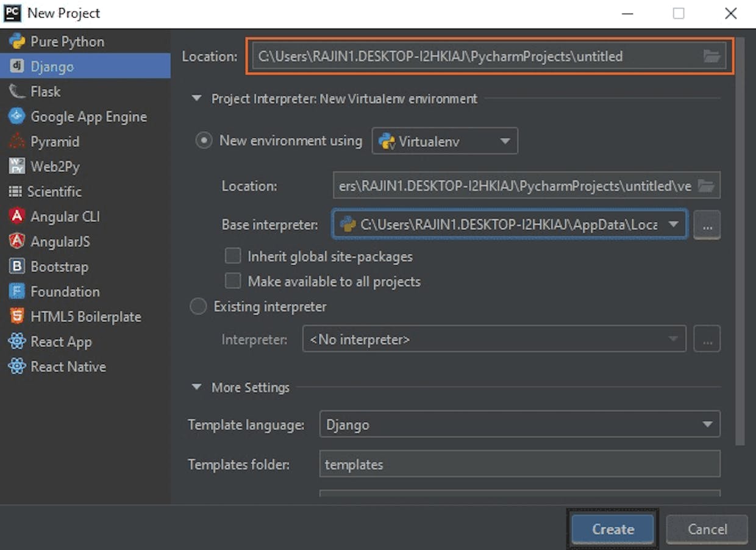This screenshot has height=550, width=756.
Task: Click the React Native atom icon
Action: [x=16, y=366]
